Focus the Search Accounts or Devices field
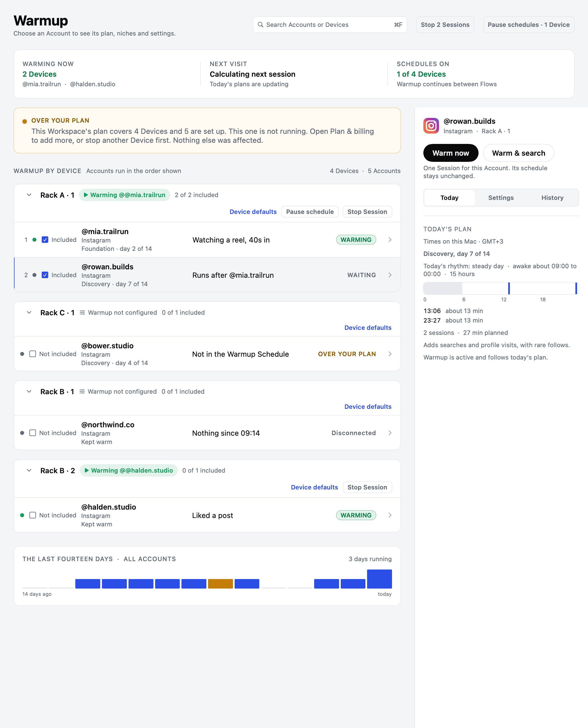The width and height of the screenshot is (588, 728). (330, 25)
